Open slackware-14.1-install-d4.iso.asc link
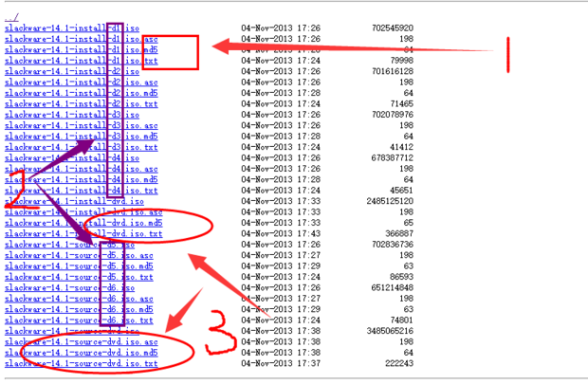Screen dimensions: 588x384 [x=82, y=169]
